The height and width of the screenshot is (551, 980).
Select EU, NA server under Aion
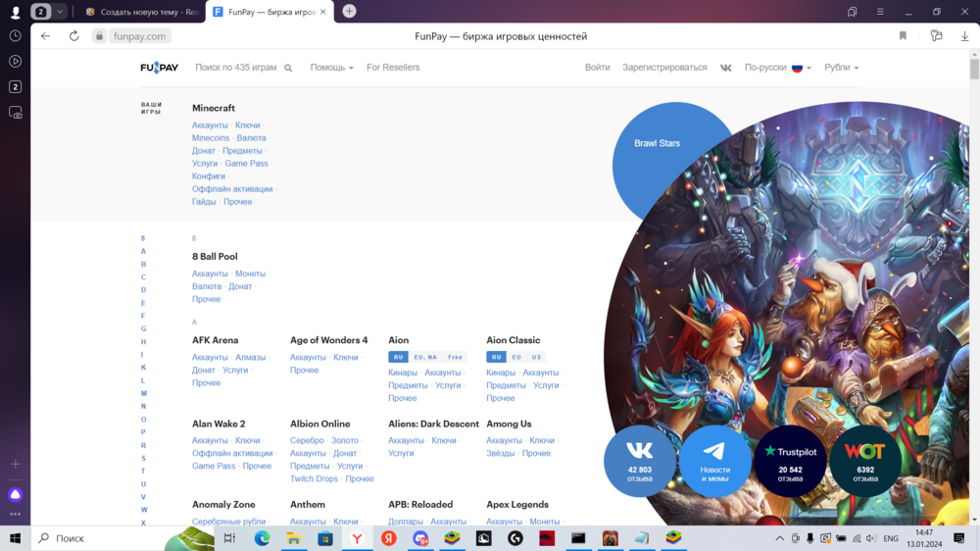pyautogui.click(x=425, y=357)
